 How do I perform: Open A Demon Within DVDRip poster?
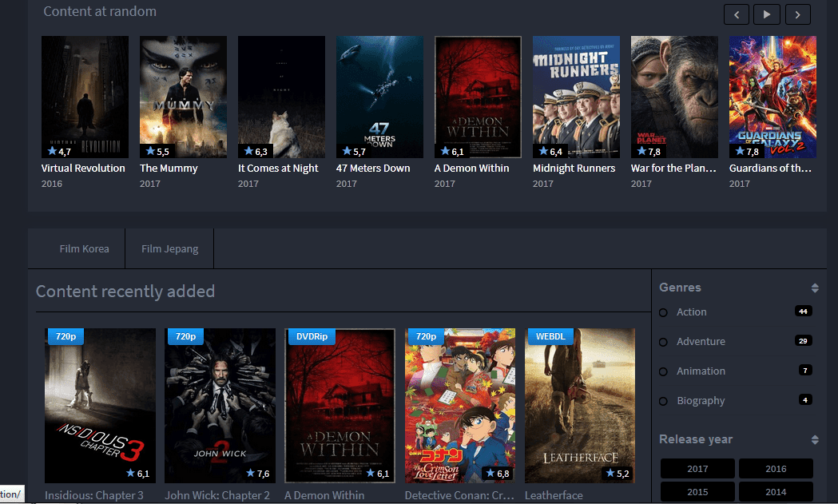[x=340, y=406]
